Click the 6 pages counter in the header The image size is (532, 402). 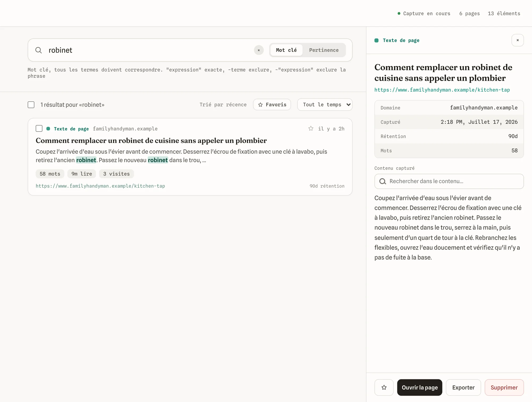[469, 14]
